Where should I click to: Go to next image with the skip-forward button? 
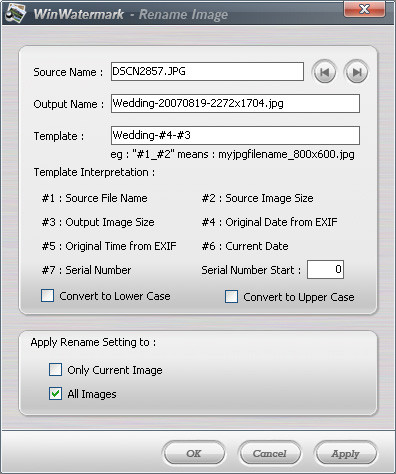tap(356, 72)
